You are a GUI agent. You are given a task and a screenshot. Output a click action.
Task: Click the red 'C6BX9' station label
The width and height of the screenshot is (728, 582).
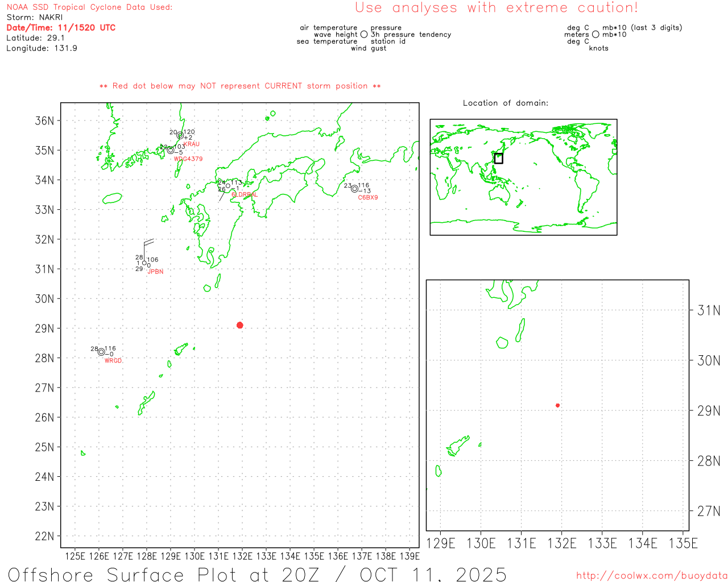pos(368,198)
